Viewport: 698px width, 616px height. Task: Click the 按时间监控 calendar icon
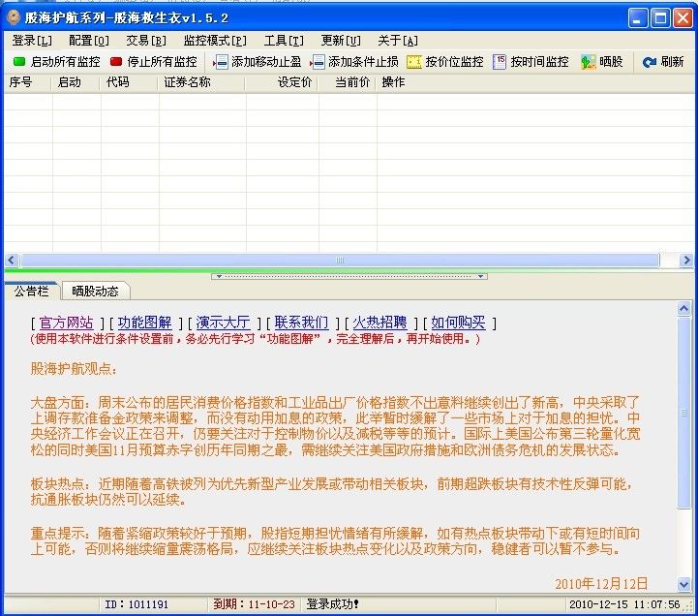click(x=500, y=62)
